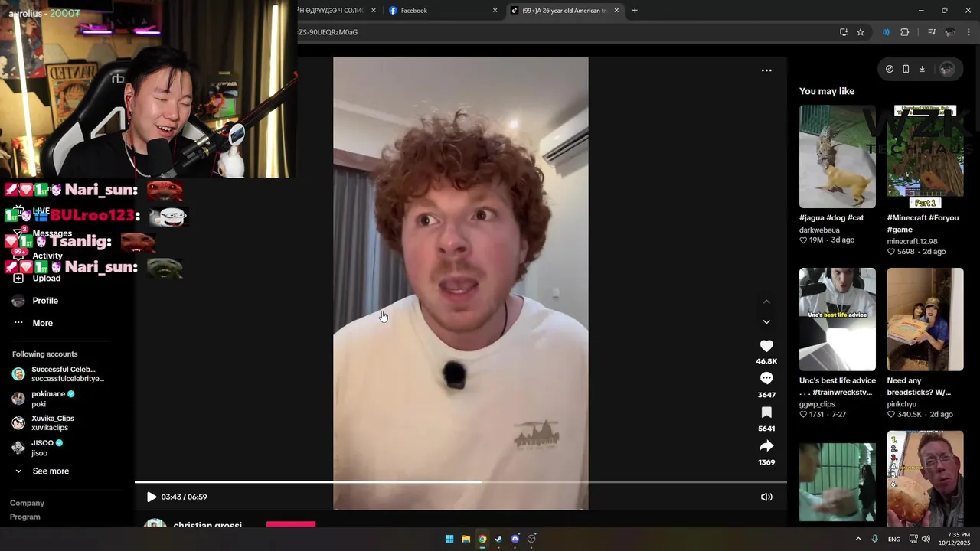Bookmark this page with the star

tap(861, 32)
